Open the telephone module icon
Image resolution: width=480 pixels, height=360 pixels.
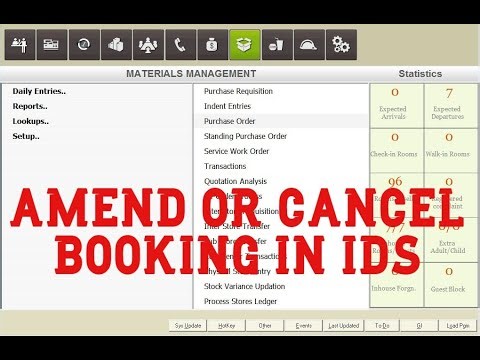pyautogui.click(x=181, y=45)
